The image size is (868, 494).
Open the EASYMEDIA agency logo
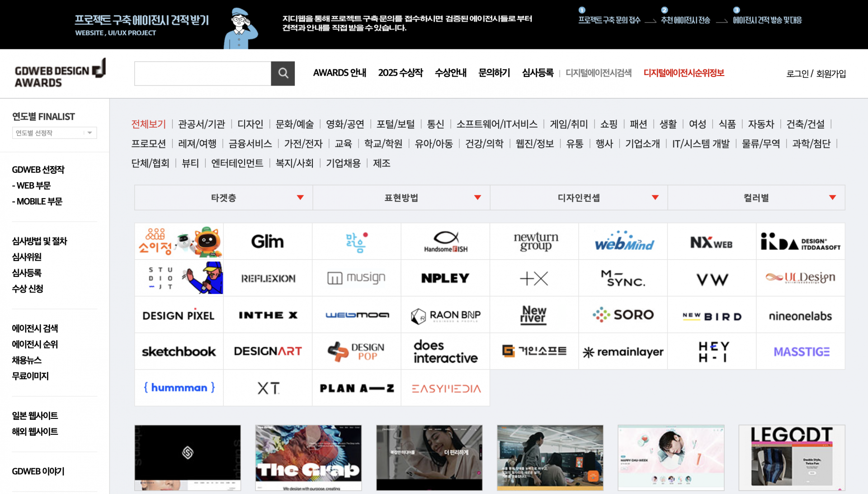tap(445, 388)
